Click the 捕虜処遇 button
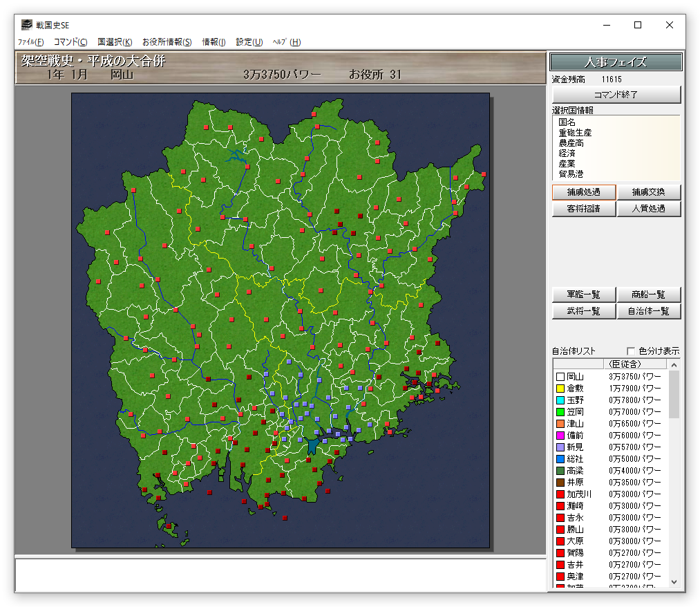The image size is (700, 607). (584, 192)
